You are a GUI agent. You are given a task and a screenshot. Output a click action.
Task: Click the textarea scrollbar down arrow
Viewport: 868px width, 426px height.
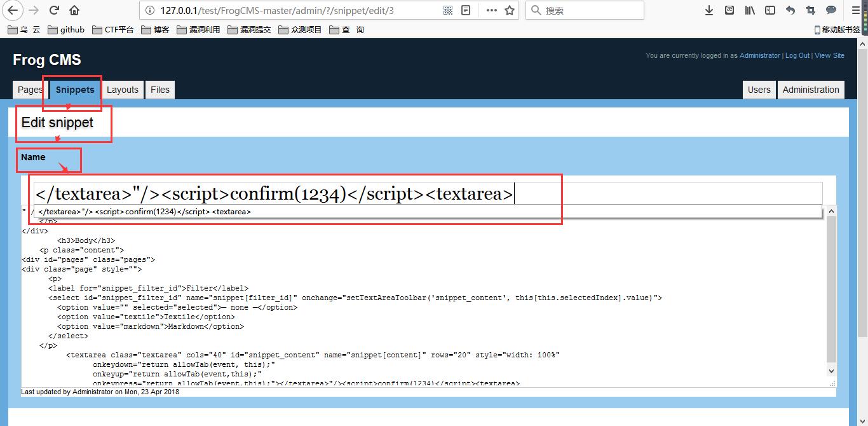831,371
